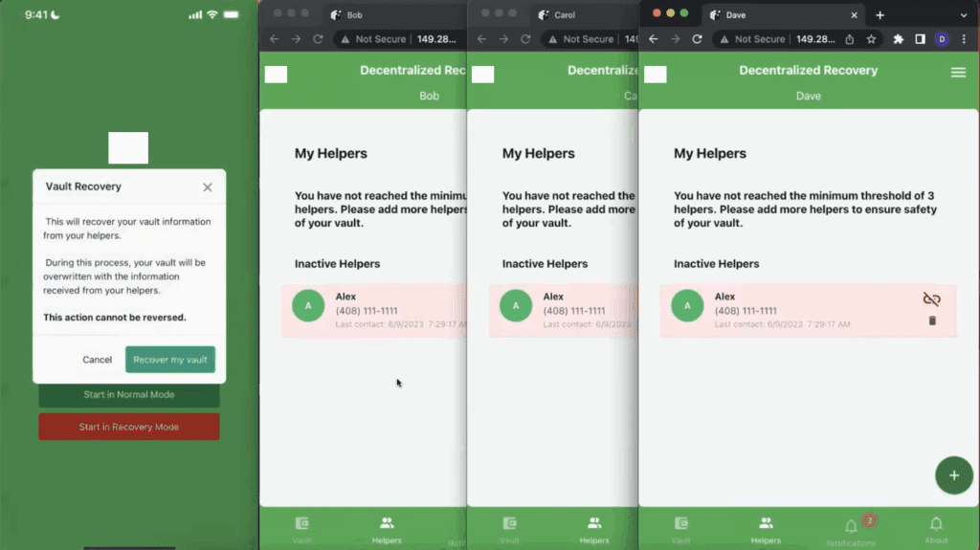Click the green add helper plus button

953,475
